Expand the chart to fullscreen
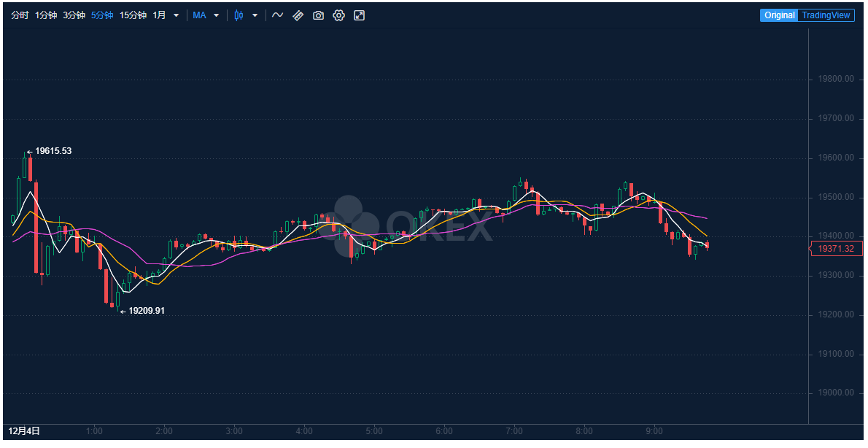The width and height of the screenshot is (868, 448). tap(359, 15)
